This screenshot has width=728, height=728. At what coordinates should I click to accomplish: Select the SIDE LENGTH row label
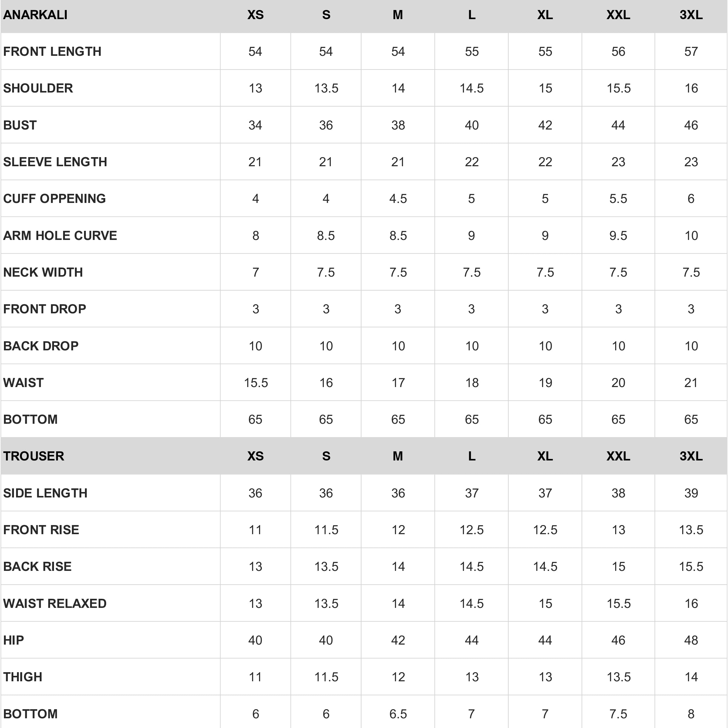[x=45, y=493]
